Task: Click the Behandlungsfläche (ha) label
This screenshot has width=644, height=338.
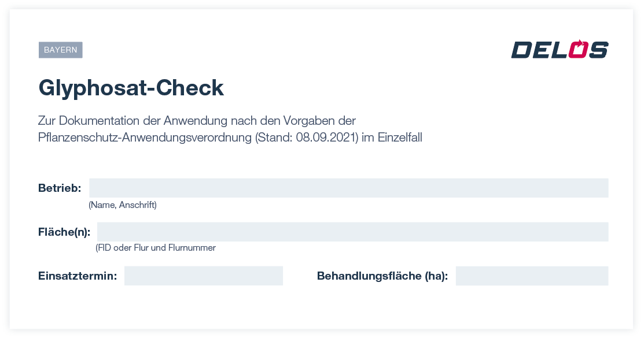Action: 382,276
